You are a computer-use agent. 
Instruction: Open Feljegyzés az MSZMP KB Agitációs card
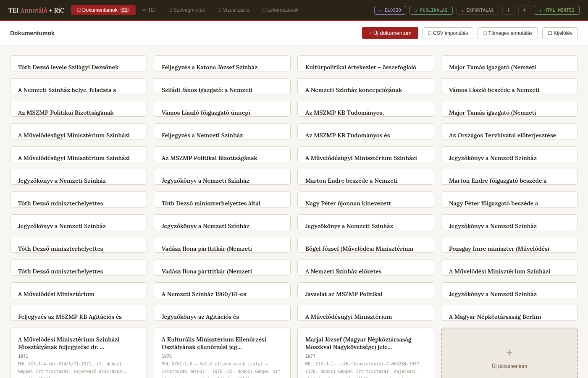[79, 313]
